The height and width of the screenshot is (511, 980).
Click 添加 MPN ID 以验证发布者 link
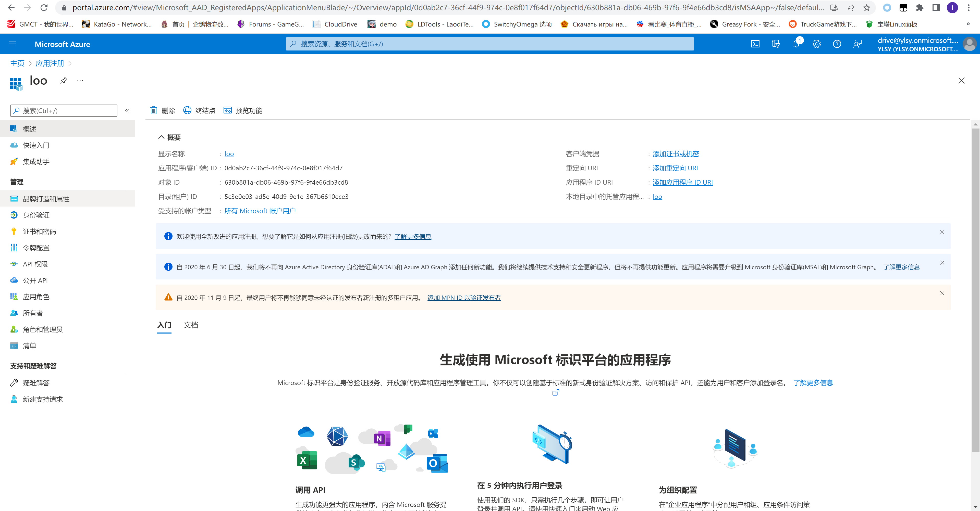tap(464, 298)
